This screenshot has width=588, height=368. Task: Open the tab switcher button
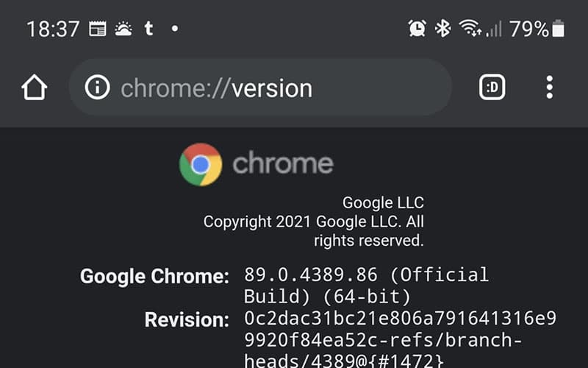point(492,88)
